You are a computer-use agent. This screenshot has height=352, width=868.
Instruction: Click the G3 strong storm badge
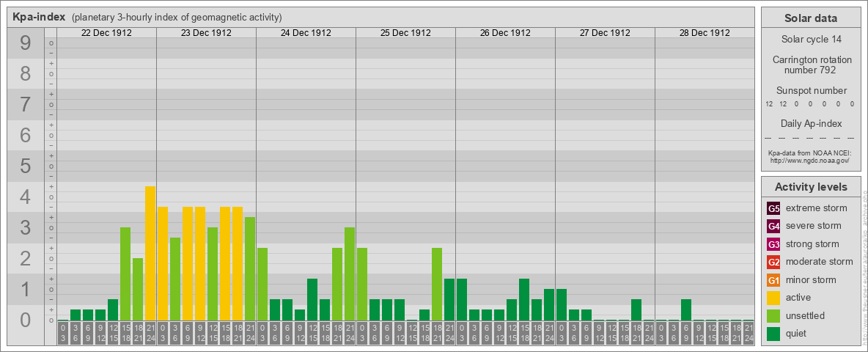pyautogui.click(x=773, y=244)
